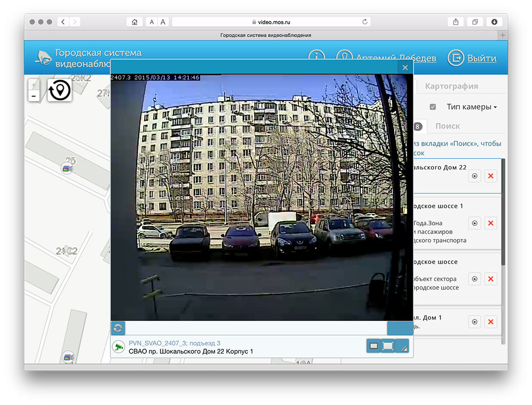Reset map to location pin view
The height and width of the screenshot is (405, 532).
click(60, 90)
